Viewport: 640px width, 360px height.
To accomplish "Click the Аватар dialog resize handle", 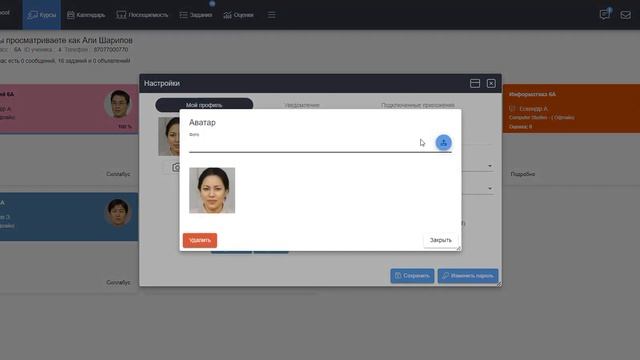I will point(458,248).
